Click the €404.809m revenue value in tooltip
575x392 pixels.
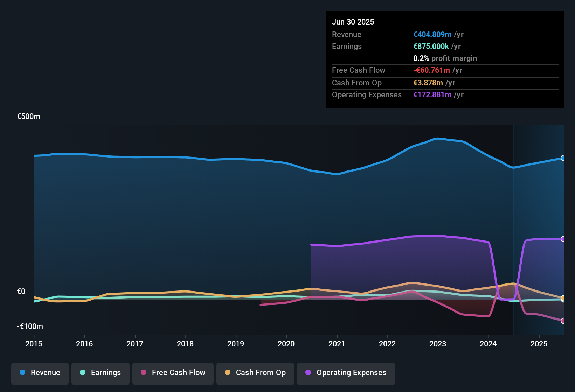point(432,35)
